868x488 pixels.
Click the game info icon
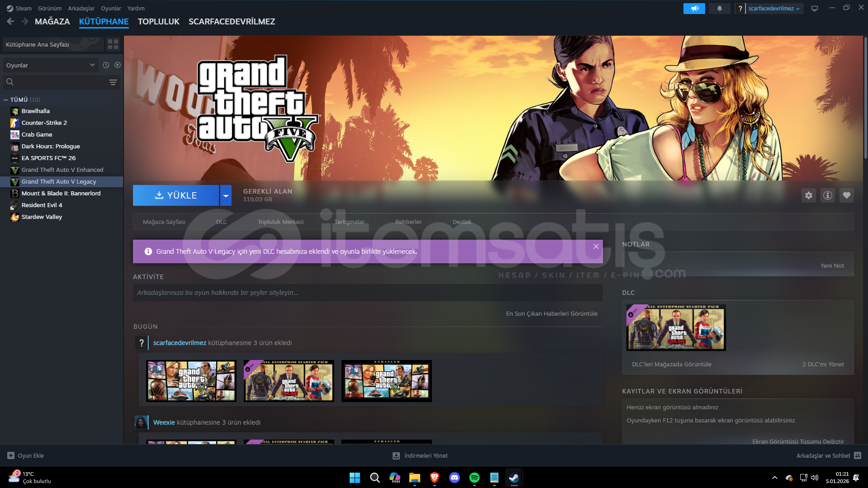pos(827,195)
